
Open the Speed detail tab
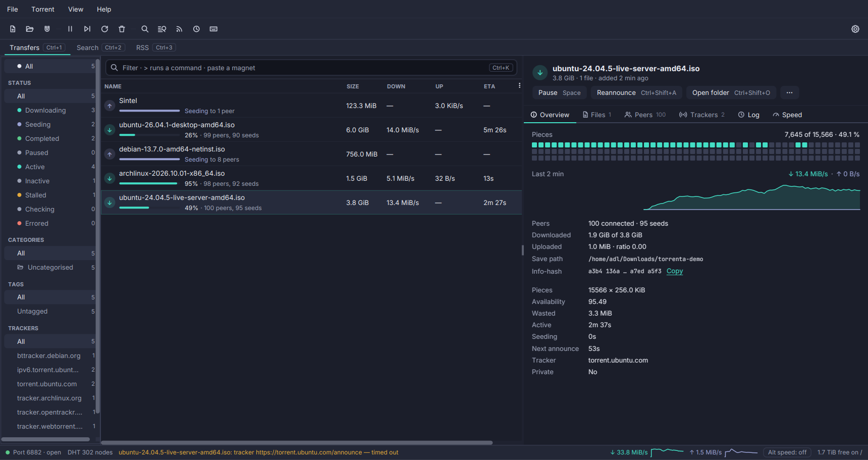(787, 115)
